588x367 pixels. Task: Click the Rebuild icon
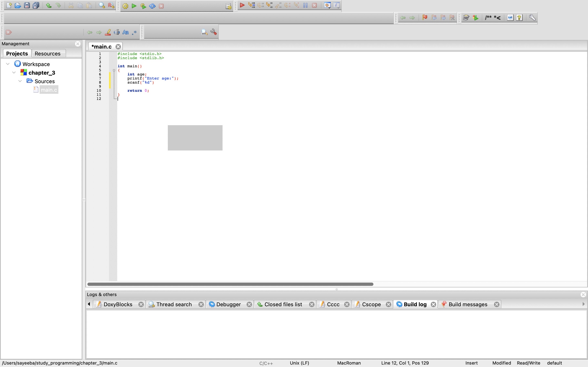(x=152, y=6)
